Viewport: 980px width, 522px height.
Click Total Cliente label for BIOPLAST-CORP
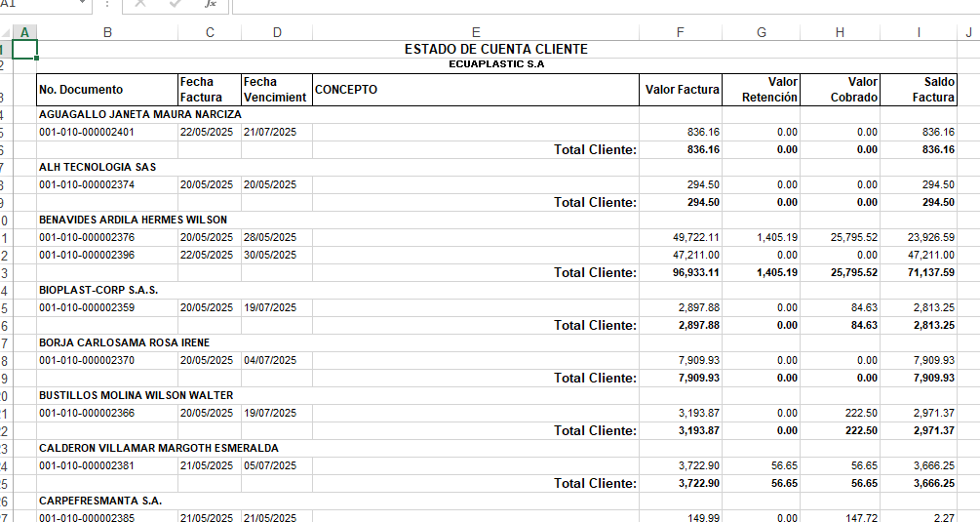point(595,325)
